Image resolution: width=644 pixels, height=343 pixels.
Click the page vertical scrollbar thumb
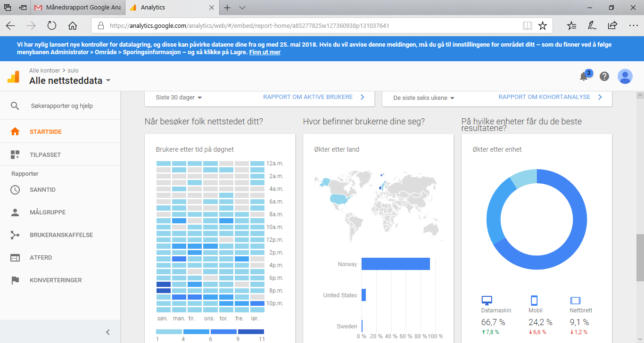[x=640, y=257]
